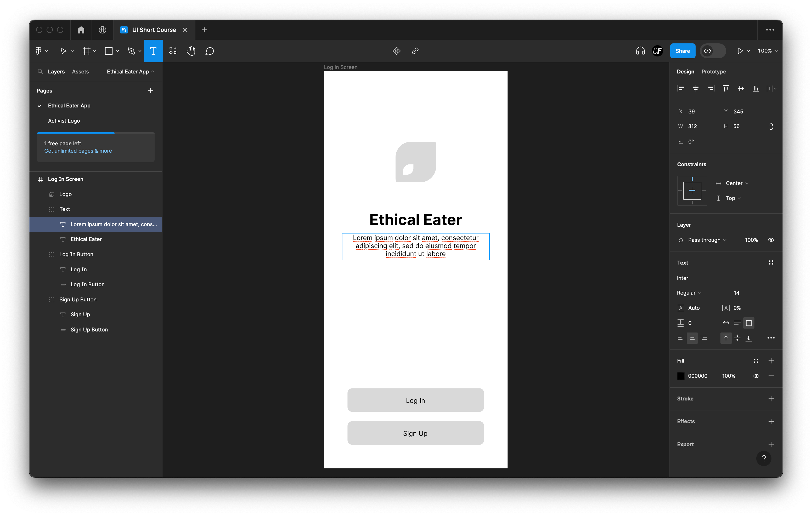812x516 pixels.
Task: Click the Share button
Action: point(682,51)
